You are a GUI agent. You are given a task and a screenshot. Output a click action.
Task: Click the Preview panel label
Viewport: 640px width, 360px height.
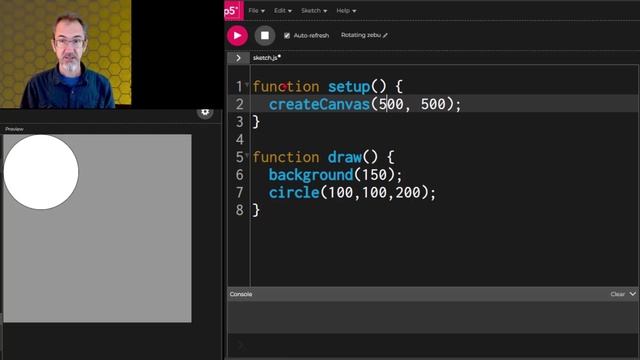[14, 129]
